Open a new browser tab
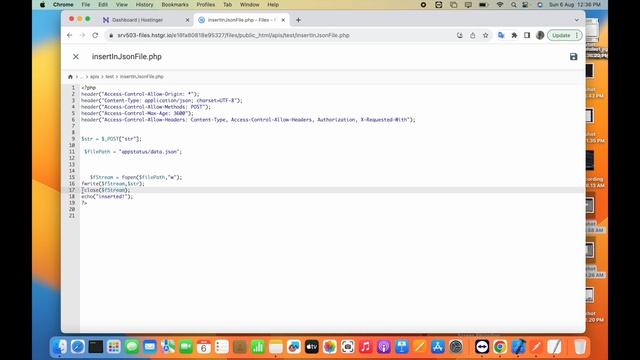The width and height of the screenshot is (640, 360). click(298, 20)
